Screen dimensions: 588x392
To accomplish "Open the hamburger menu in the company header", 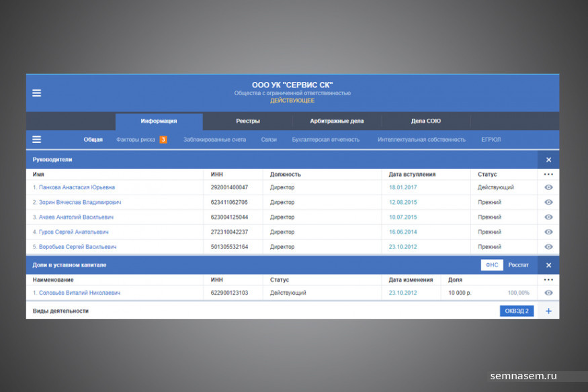I will (36, 93).
